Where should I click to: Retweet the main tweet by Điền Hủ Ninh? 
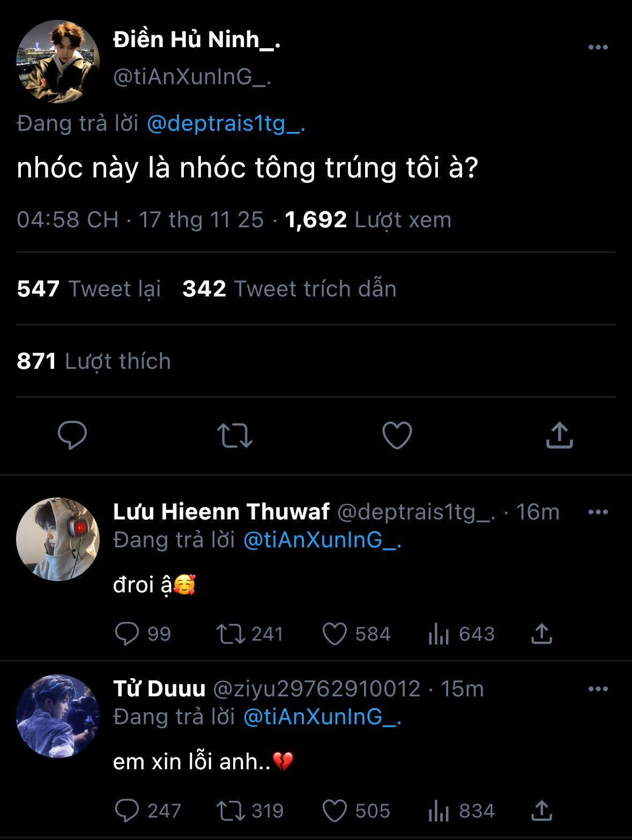(x=234, y=435)
